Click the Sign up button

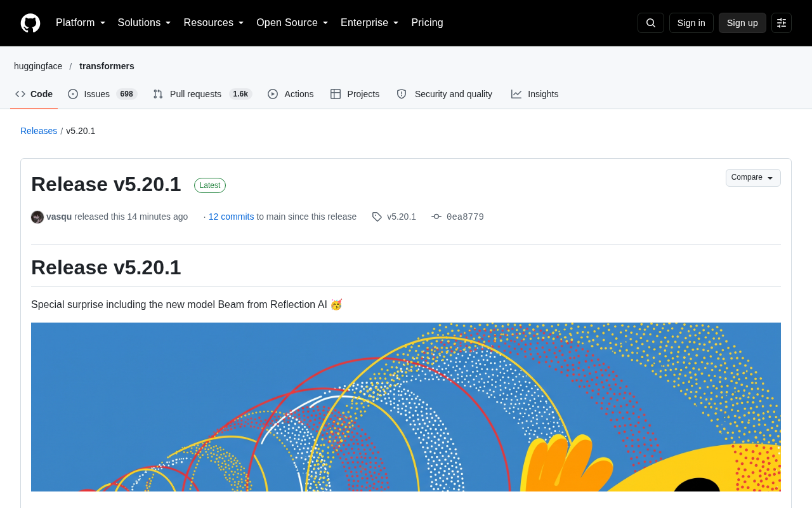click(742, 23)
